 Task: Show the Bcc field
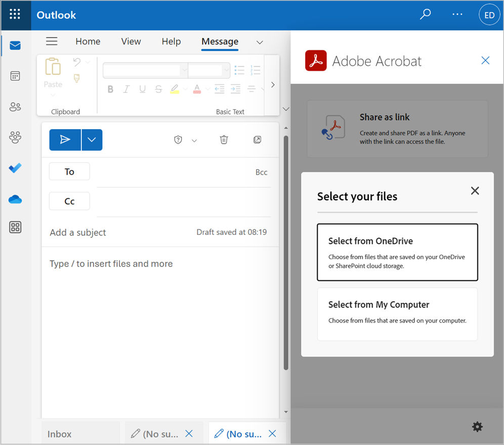tap(262, 172)
